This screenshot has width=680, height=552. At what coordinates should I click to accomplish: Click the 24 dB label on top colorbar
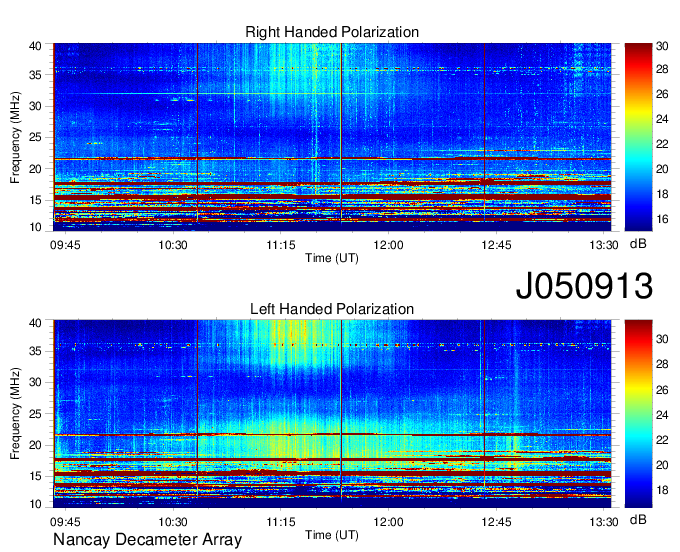pos(662,119)
